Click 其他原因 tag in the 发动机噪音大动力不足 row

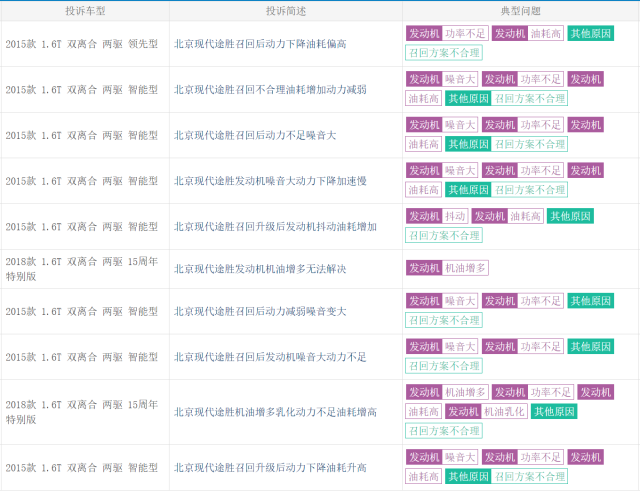click(591, 347)
